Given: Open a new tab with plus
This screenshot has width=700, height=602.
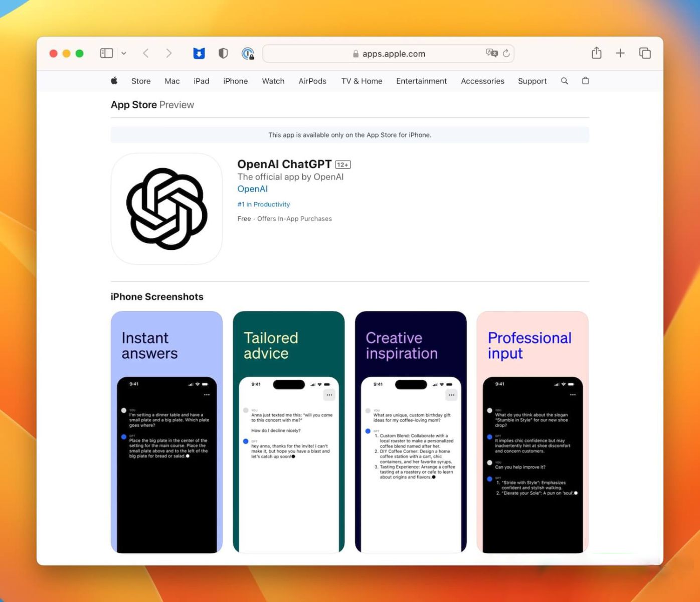Looking at the screenshot, I should [620, 53].
